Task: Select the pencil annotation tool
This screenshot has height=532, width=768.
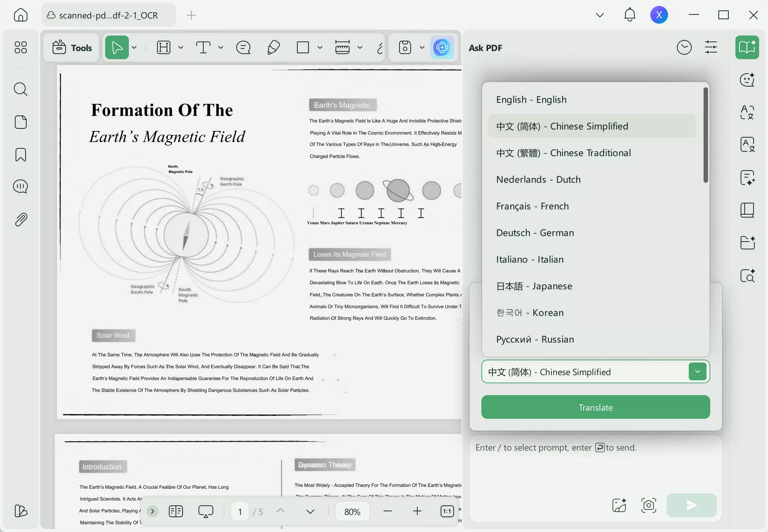Action: pos(273,47)
